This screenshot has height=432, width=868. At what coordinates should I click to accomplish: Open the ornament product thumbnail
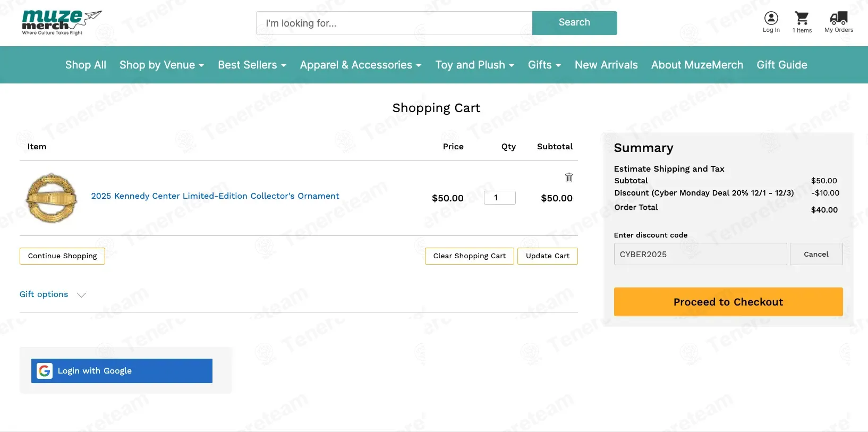tap(52, 198)
